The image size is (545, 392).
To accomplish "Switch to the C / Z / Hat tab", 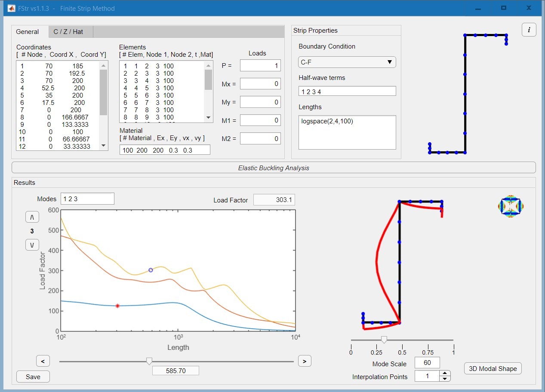I will tap(71, 32).
